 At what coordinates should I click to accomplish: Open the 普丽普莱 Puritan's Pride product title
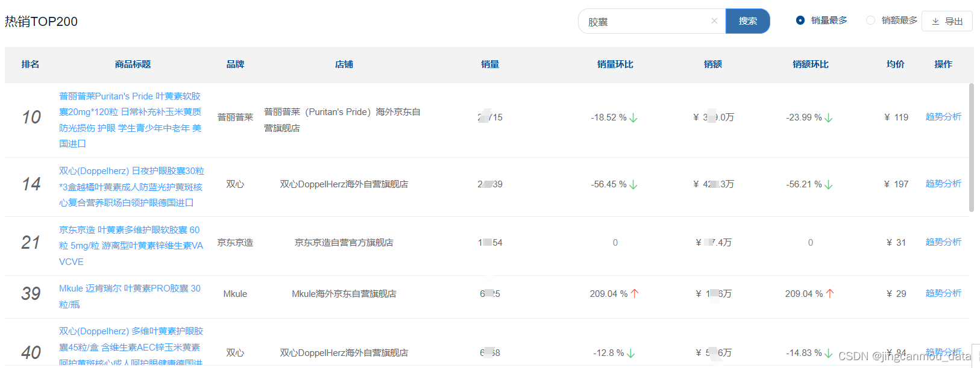(x=131, y=120)
